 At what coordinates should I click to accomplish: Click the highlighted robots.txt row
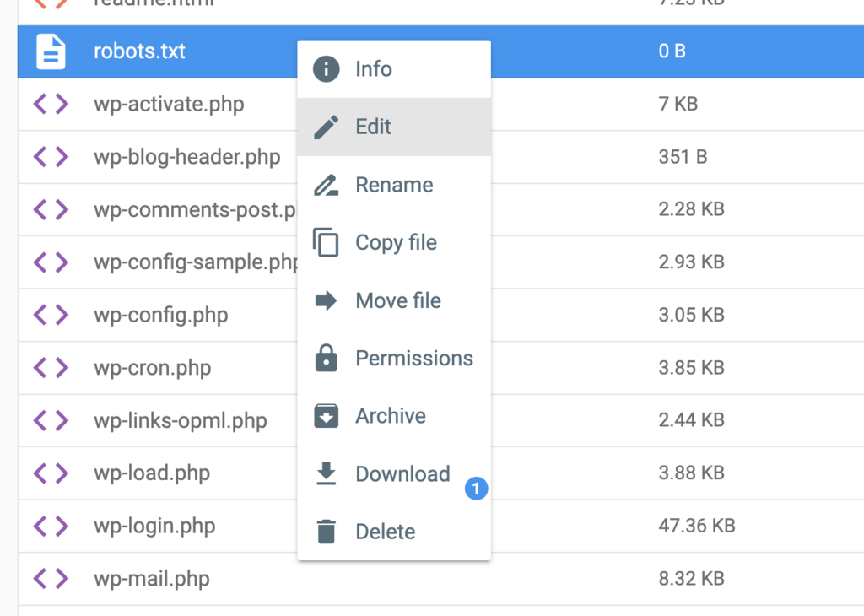pyautogui.click(x=169, y=51)
